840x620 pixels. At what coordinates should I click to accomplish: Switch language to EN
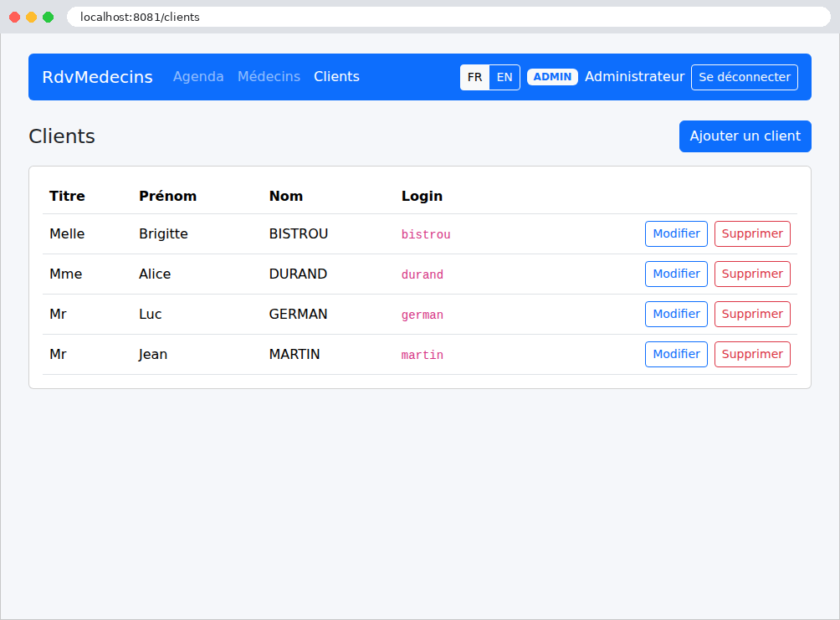[505, 77]
